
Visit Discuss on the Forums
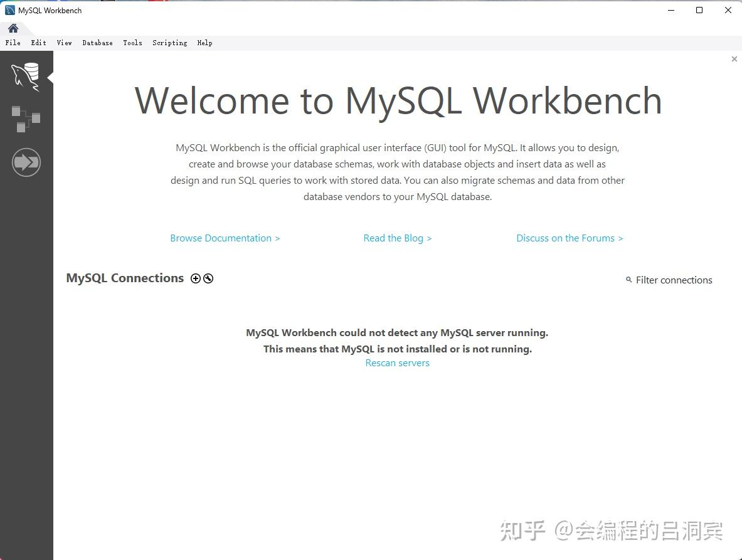pyautogui.click(x=569, y=238)
